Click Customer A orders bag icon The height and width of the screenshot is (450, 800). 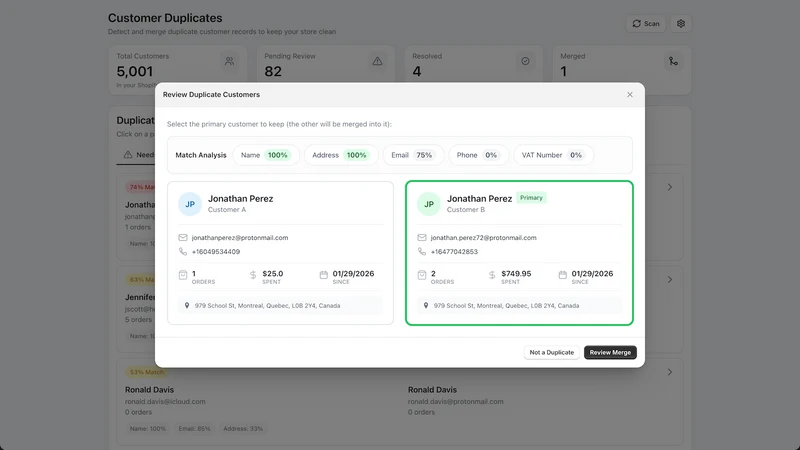[183, 275]
